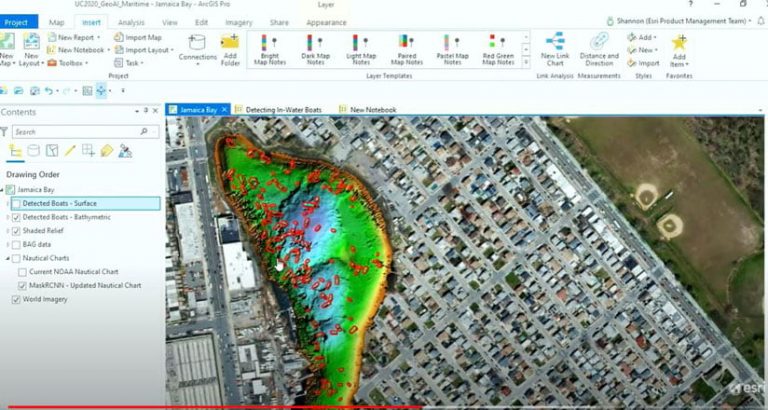Image resolution: width=768 pixels, height=410 pixels.
Task: Click the Add Item star icon
Action: tap(679, 43)
